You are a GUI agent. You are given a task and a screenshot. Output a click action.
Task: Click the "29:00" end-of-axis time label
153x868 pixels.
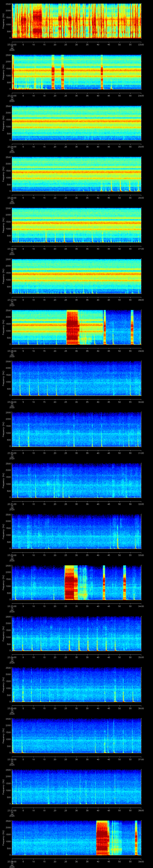click(141, 351)
